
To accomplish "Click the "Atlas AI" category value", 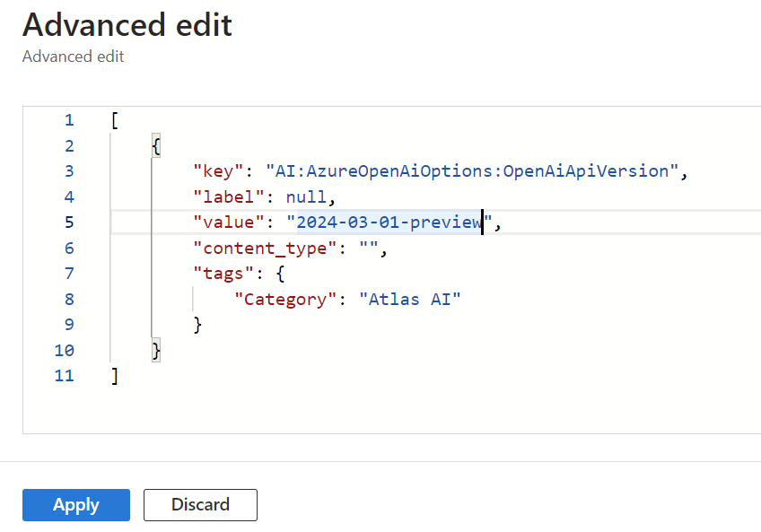I will pyautogui.click(x=415, y=300).
